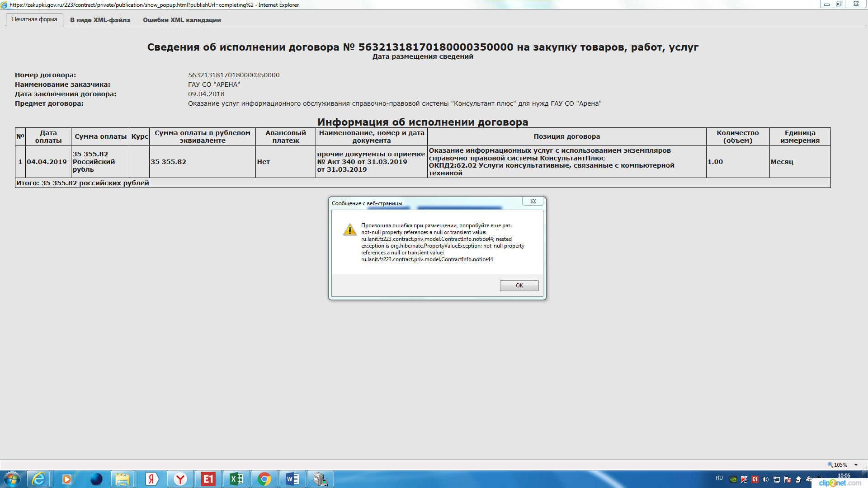
Task: Open the computer device taskbar icon
Action: tap(321, 479)
